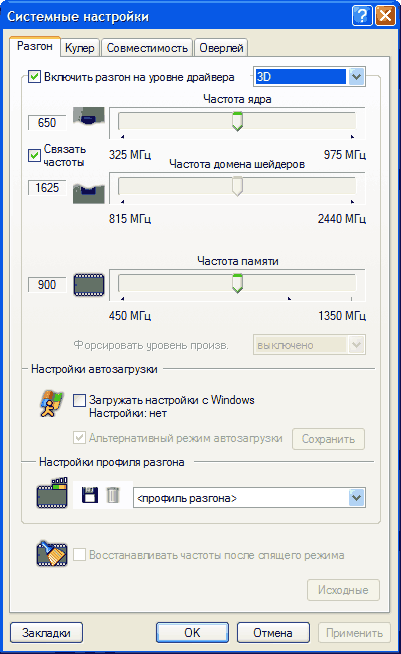Uncheck the Связать частоты checkbox
The image size is (401, 654).
click(34, 156)
